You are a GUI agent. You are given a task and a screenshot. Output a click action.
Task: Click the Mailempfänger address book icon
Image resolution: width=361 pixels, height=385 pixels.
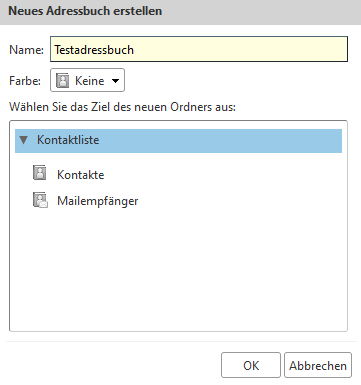point(40,200)
